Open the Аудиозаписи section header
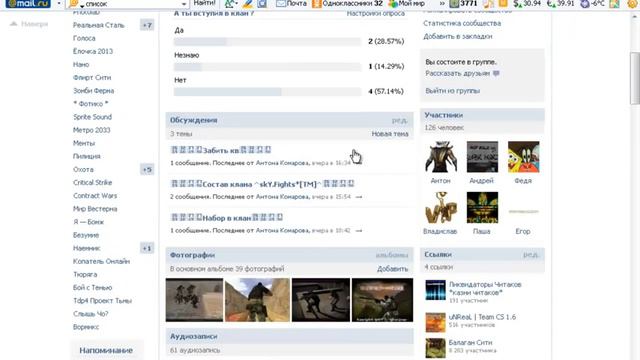The height and width of the screenshot is (360, 640). tap(193, 336)
